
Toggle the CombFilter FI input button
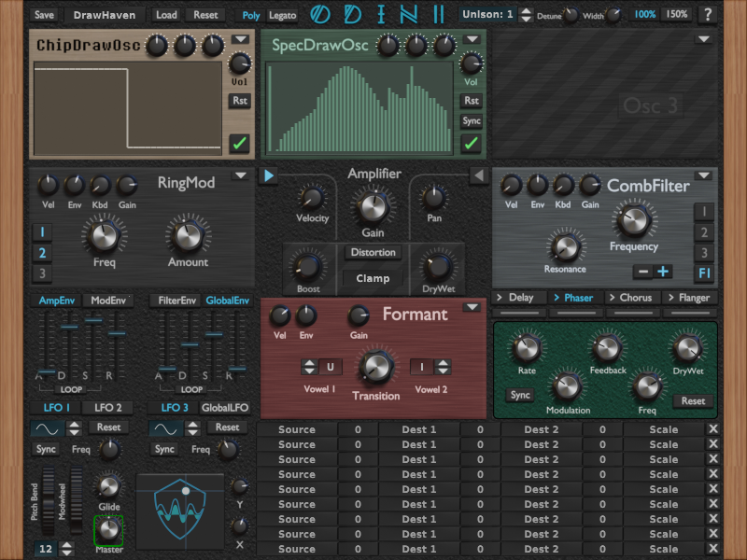pos(704,273)
